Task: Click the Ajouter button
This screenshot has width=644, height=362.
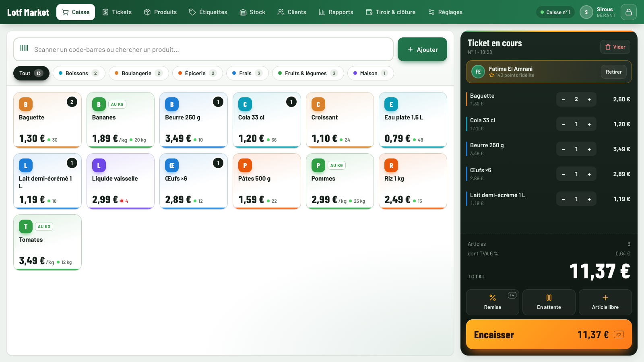Action: [422, 49]
